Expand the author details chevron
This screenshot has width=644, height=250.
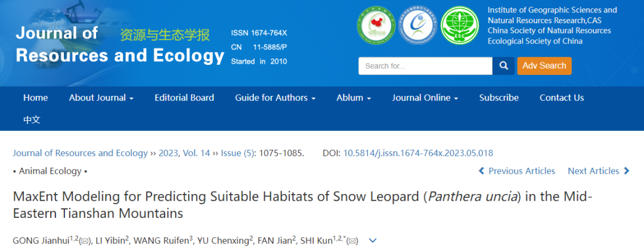click(373, 240)
